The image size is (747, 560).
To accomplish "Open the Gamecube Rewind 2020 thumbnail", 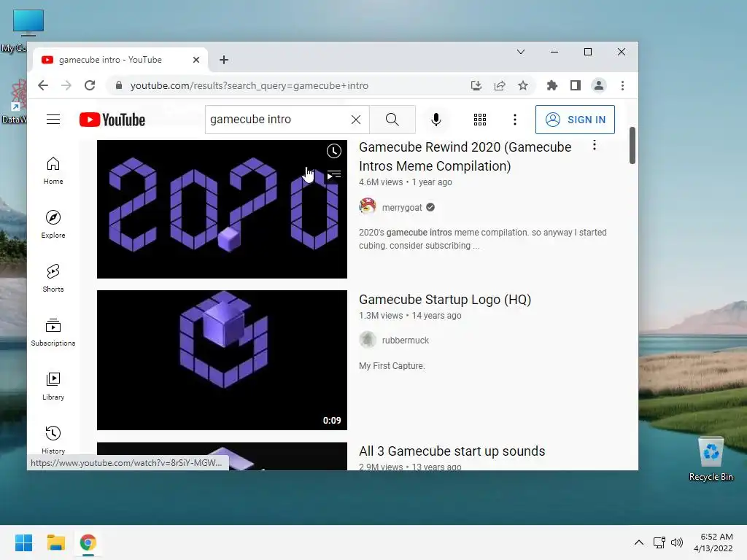I will point(222,209).
